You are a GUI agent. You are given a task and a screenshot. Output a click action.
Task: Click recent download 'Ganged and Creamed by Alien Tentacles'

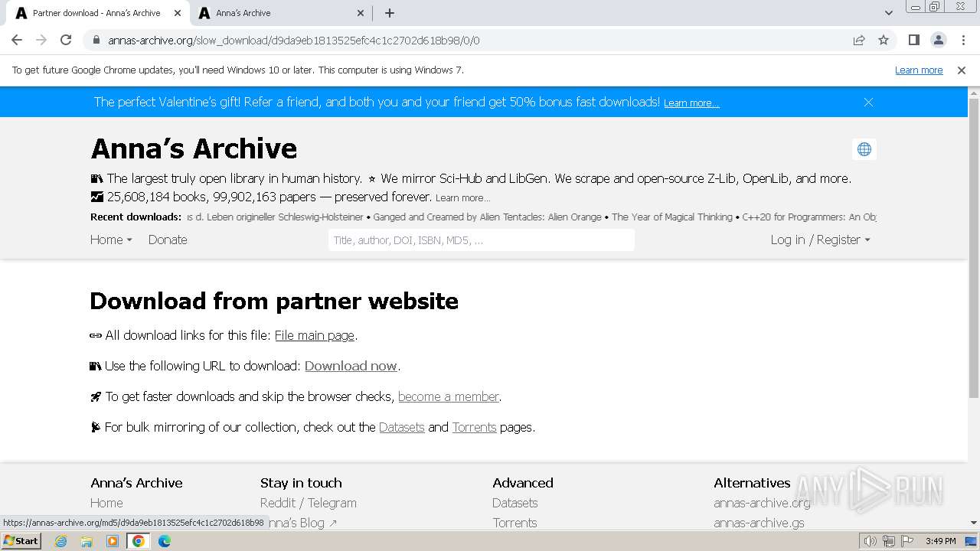[488, 217]
